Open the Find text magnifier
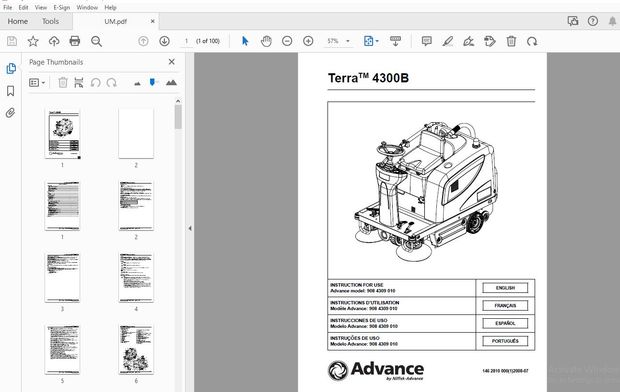Image resolution: width=620 pixels, height=392 pixels. point(96,41)
